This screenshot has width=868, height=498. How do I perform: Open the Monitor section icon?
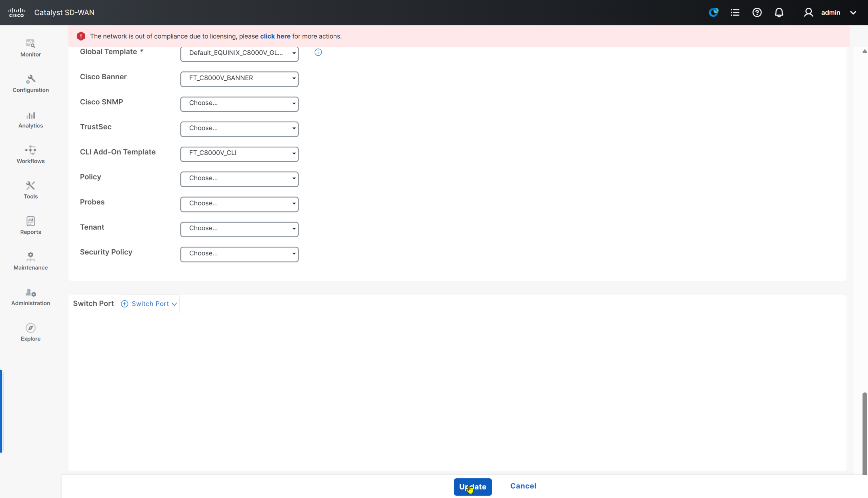tap(31, 43)
